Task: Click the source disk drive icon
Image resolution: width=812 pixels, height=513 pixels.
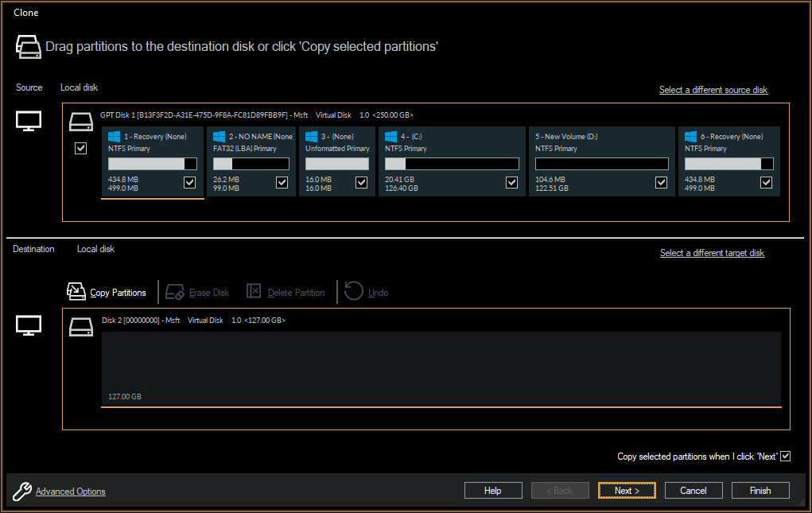Action: tap(80, 121)
